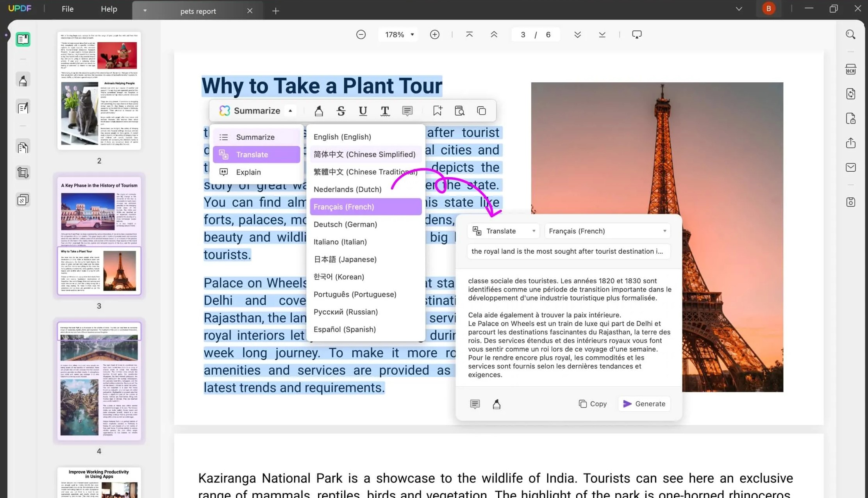This screenshot has height=498, width=868.
Task: Go to the next page
Action: 577,34
